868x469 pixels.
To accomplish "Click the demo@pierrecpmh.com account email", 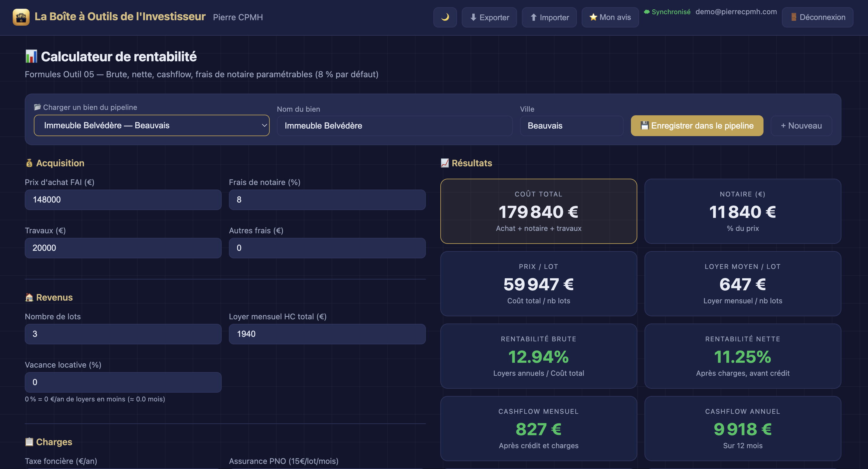I will (x=736, y=12).
